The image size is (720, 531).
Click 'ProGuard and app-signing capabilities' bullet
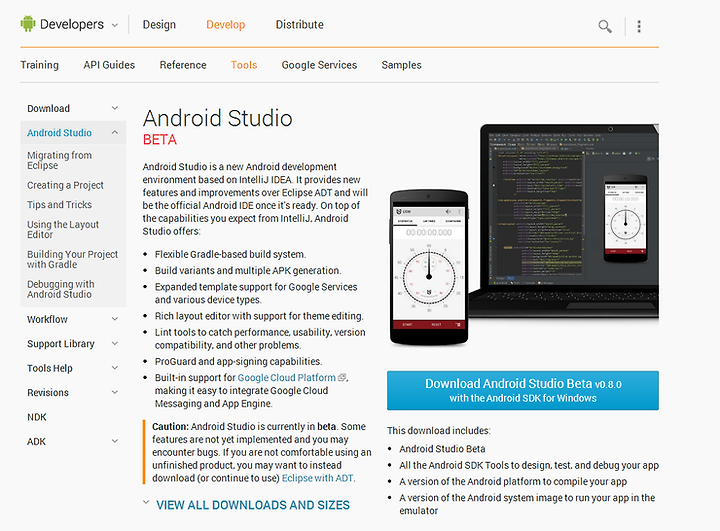point(238,362)
